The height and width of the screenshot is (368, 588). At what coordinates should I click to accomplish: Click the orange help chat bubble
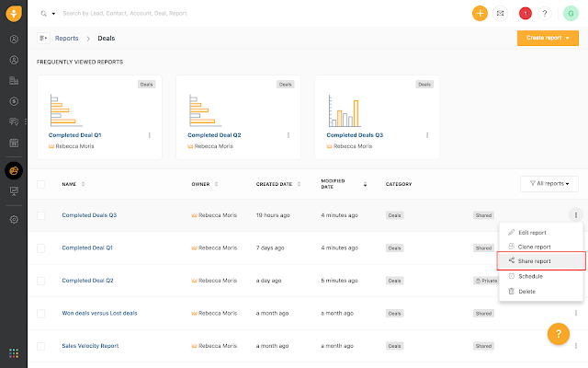(558, 334)
